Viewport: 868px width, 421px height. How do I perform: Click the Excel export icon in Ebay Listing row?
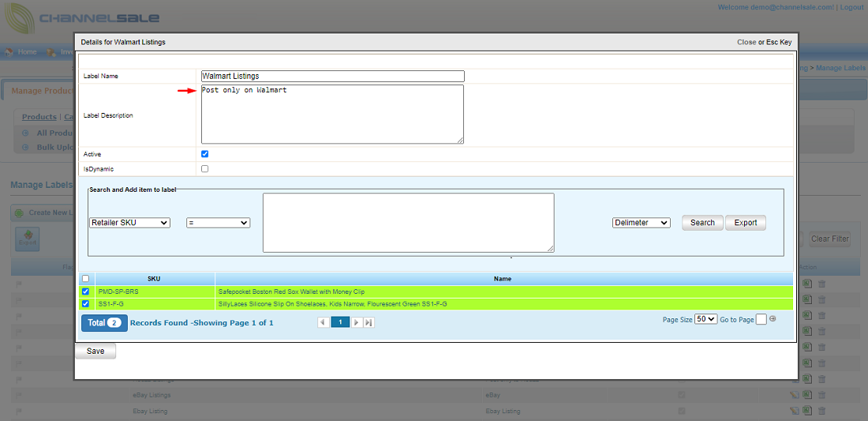807,411
